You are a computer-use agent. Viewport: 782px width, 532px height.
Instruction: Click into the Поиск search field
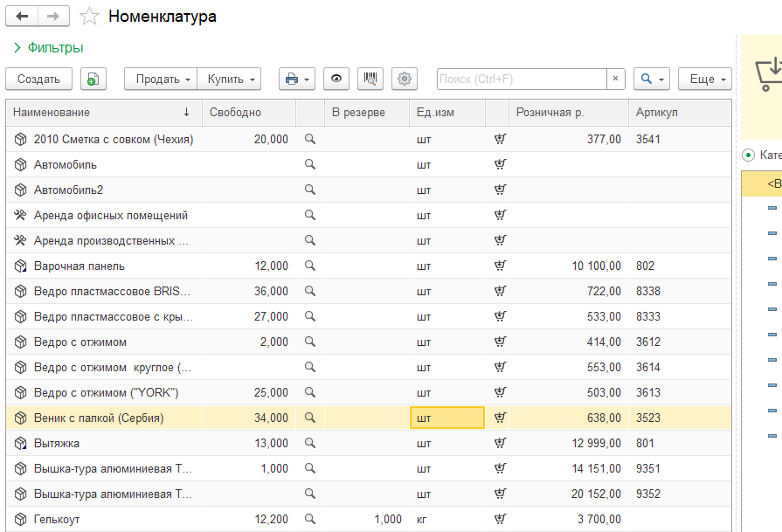click(521, 79)
